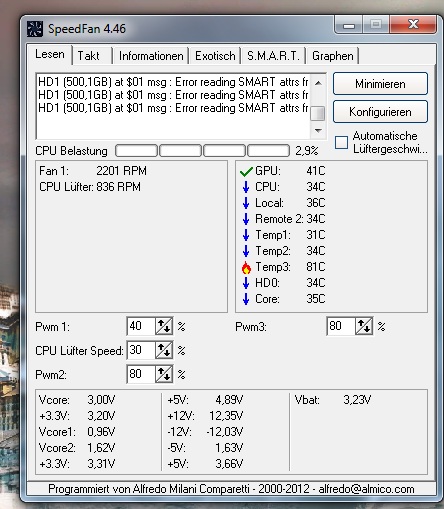Click the down arrow icon next to Local
Viewport: 444px width, 509px height.
pyautogui.click(x=246, y=203)
